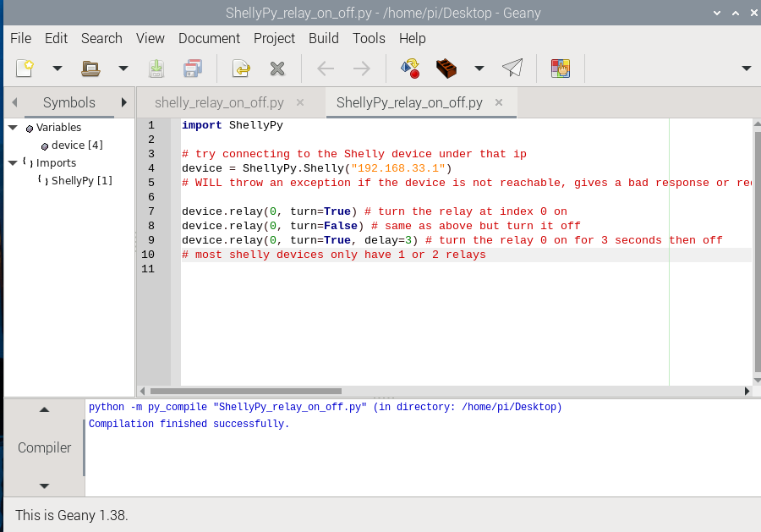
Task: Open the Edit menu
Action: (x=56, y=38)
